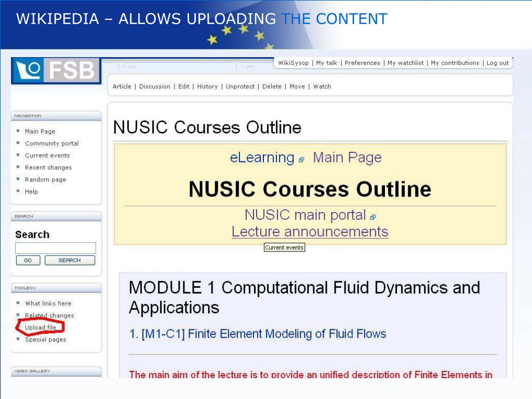The width and height of the screenshot is (532, 399).
Task: Open Current events in navigation sidebar
Action: pyautogui.click(x=47, y=155)
